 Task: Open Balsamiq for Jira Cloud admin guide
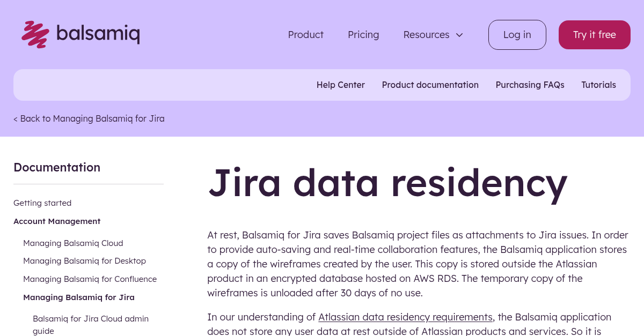click(x=90, y=319)
